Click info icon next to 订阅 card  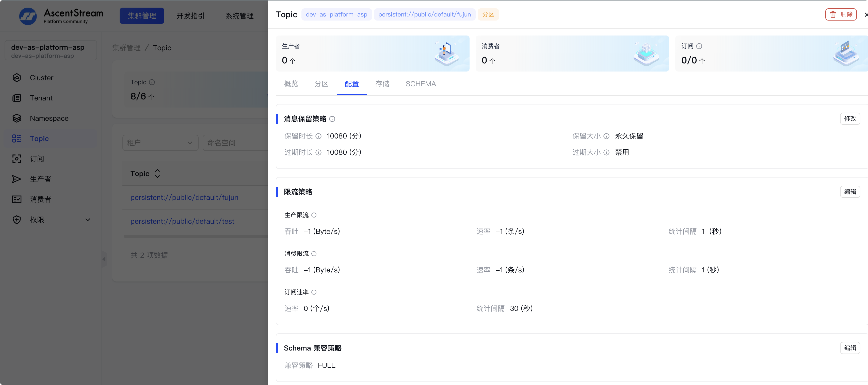[699, 46]
